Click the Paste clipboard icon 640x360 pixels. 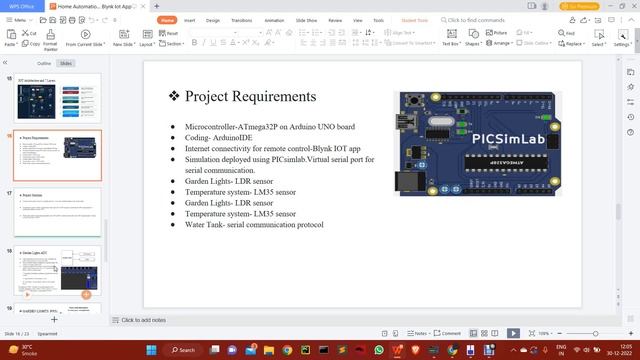[x=11, y=34]
